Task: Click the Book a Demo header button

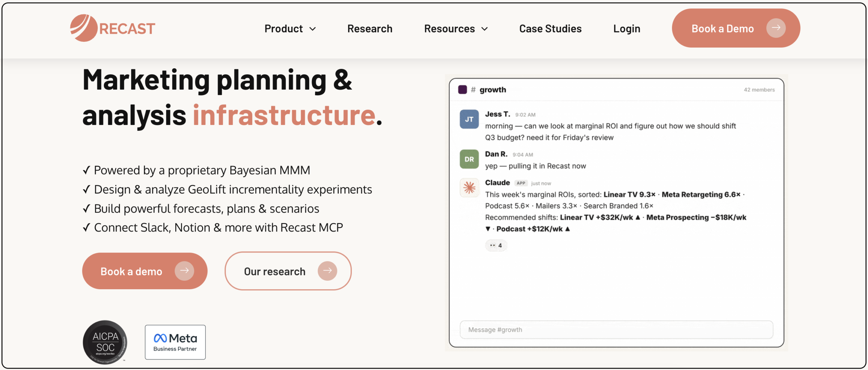Action: (x=736, y=28)
